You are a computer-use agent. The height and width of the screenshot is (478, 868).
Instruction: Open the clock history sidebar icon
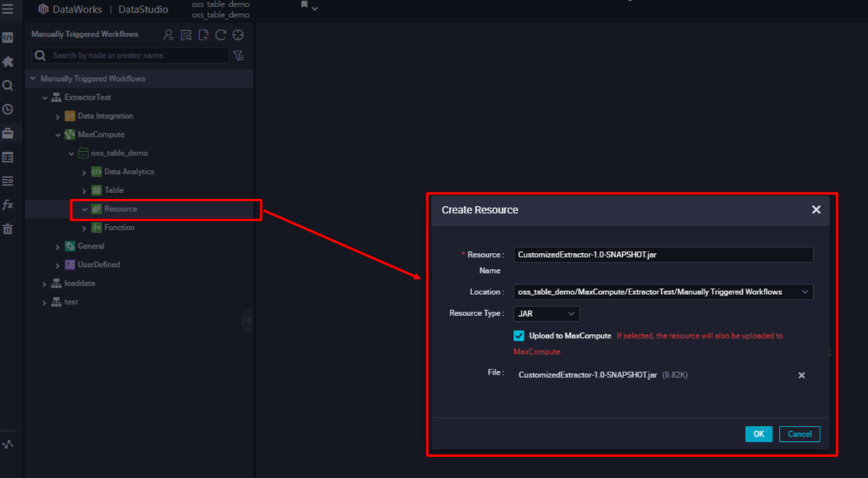tap(7, 109)
